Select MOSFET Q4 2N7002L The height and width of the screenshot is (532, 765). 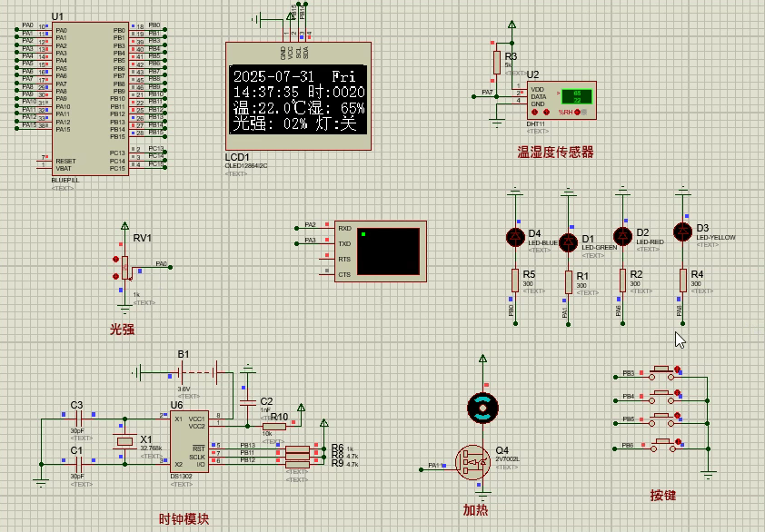click(x=472, y=461)
